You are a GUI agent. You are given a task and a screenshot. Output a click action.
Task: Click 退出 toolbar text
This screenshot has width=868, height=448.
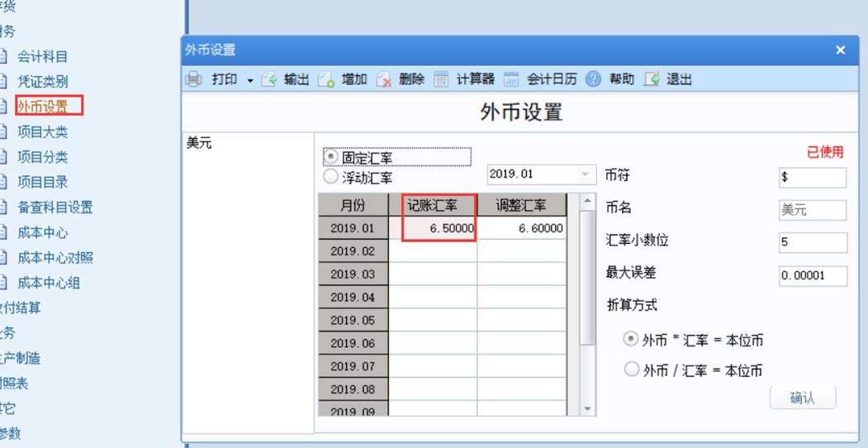pyautogui.click(x=679, y=79)
